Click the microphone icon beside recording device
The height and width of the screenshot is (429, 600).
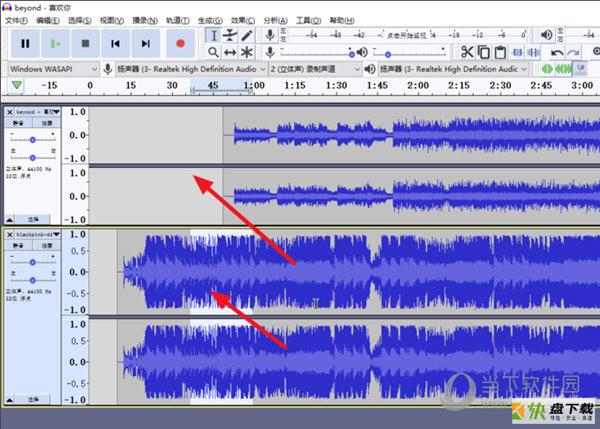click(x=108, y=69)
